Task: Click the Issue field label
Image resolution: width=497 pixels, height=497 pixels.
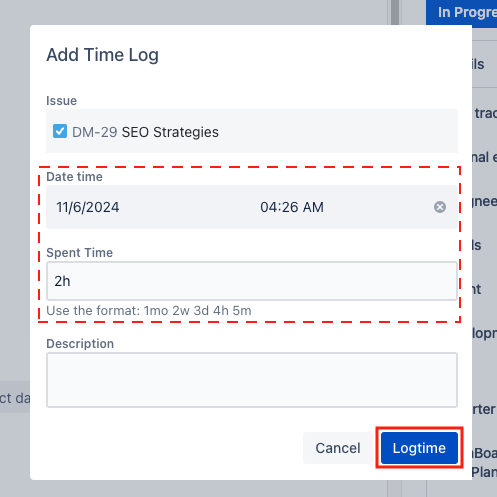Action: [61, 101]
